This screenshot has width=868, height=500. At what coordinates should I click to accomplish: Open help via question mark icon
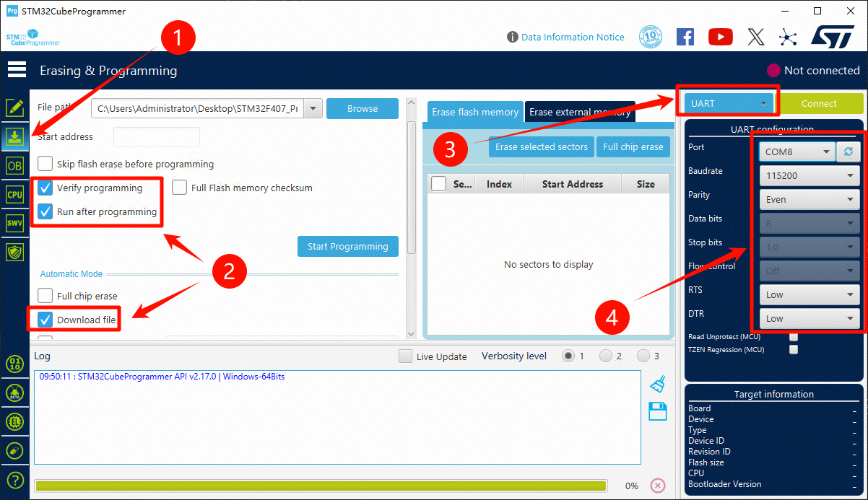point(14,480)
